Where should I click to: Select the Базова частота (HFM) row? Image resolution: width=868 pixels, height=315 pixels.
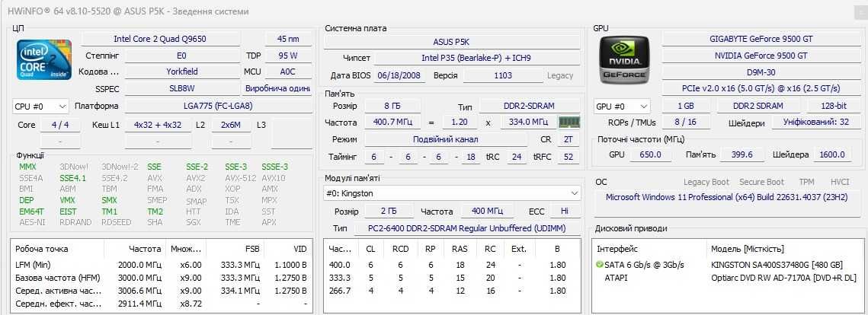coord(161,278)
